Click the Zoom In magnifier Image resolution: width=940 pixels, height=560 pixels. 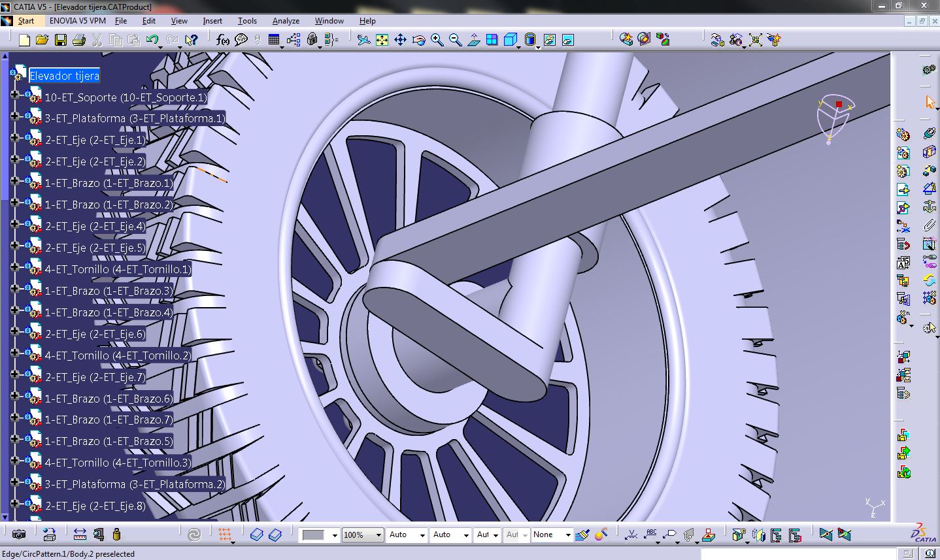[437, 40]
